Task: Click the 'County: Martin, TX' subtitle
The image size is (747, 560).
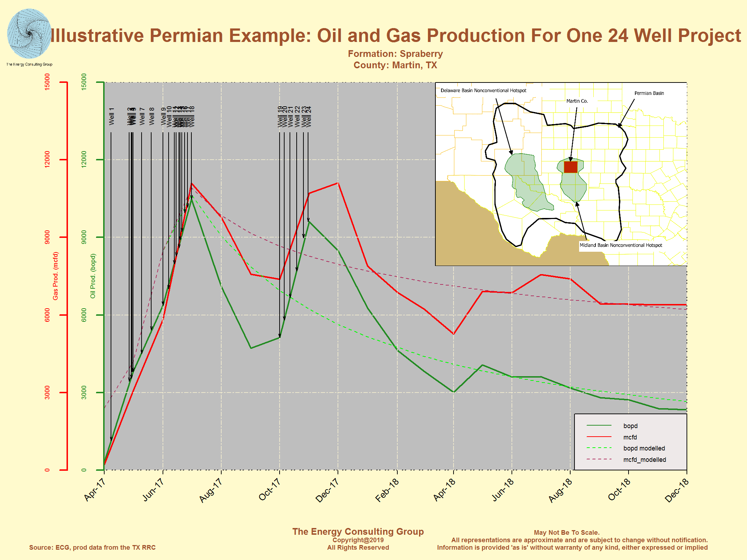Action: (x=395, y=65)
